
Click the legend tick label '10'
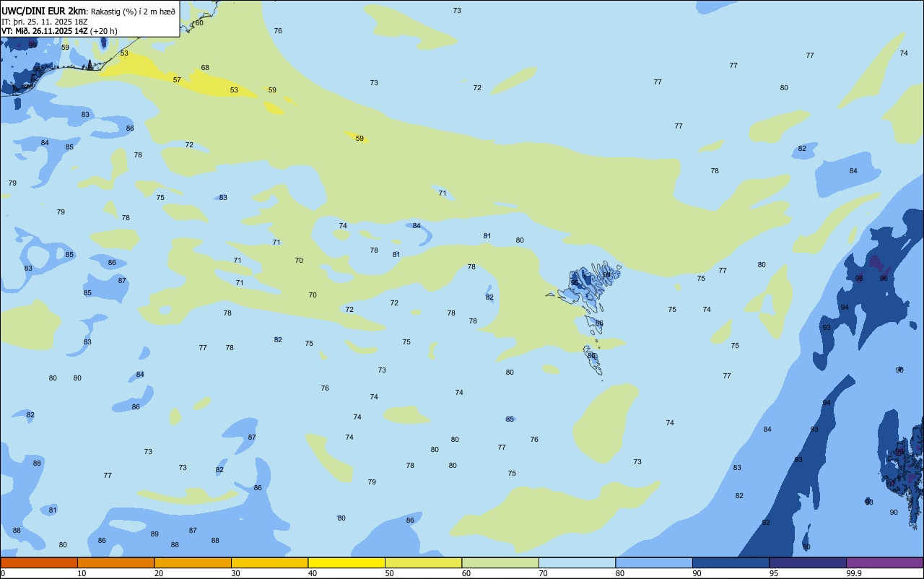pos(82,573)
